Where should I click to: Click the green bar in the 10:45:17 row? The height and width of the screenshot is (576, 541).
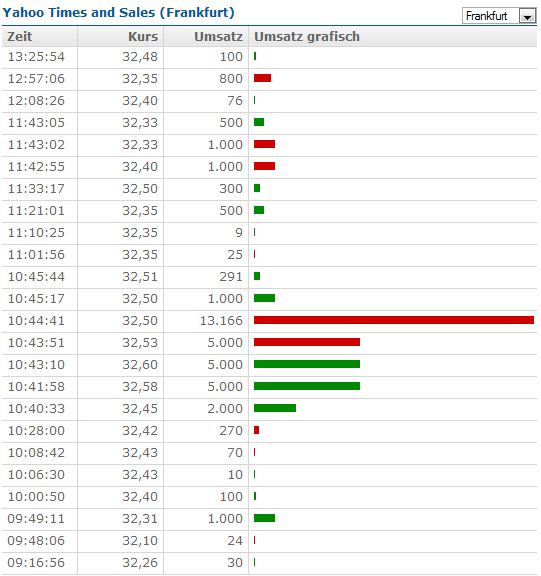click(264, 298)
